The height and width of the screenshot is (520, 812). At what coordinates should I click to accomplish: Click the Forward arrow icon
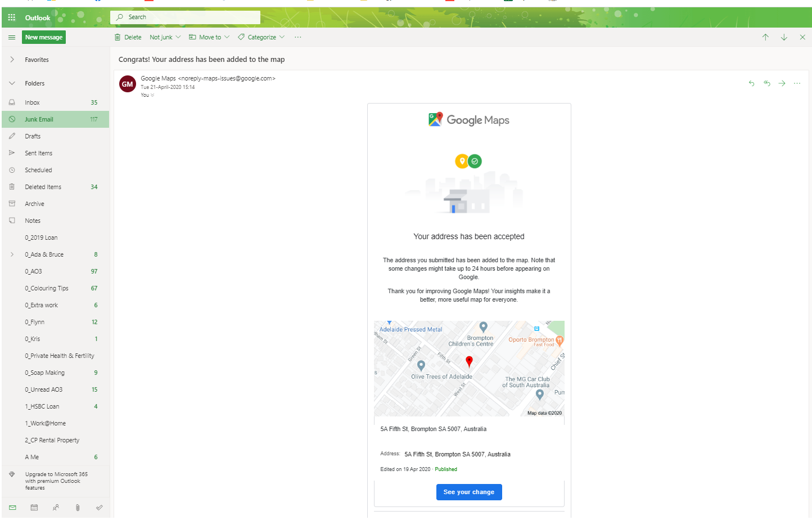[x=782, y=83]
